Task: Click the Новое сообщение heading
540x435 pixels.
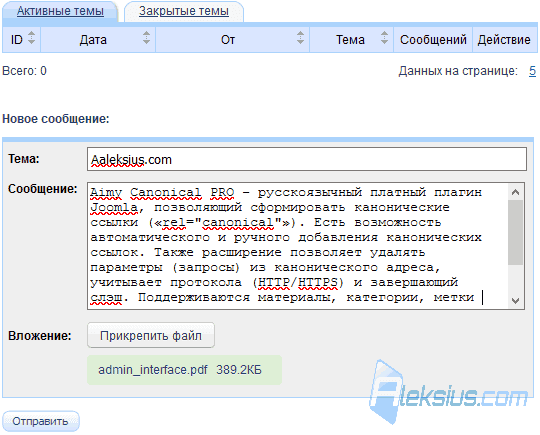Action: point(55,119)
